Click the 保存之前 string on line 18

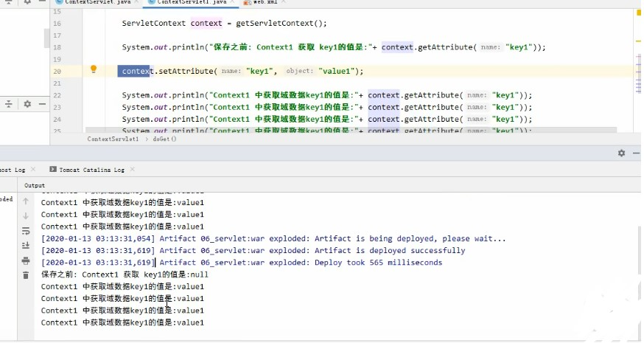click(231, 47)
